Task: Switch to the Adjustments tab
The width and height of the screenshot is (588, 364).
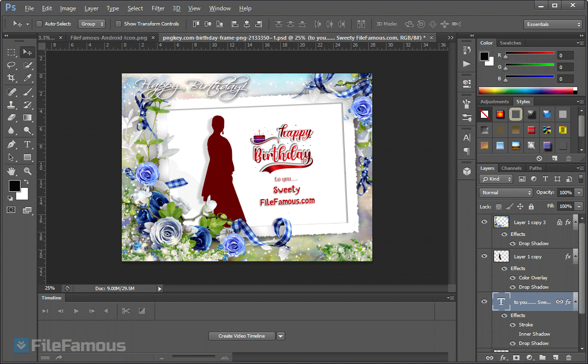Action: 495,102
